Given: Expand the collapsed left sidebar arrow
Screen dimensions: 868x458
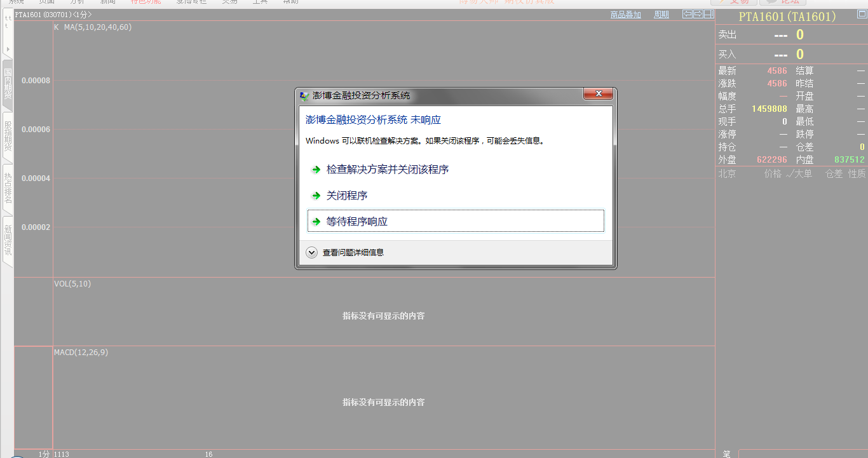Looking at the screenshot, I should 8,49.
